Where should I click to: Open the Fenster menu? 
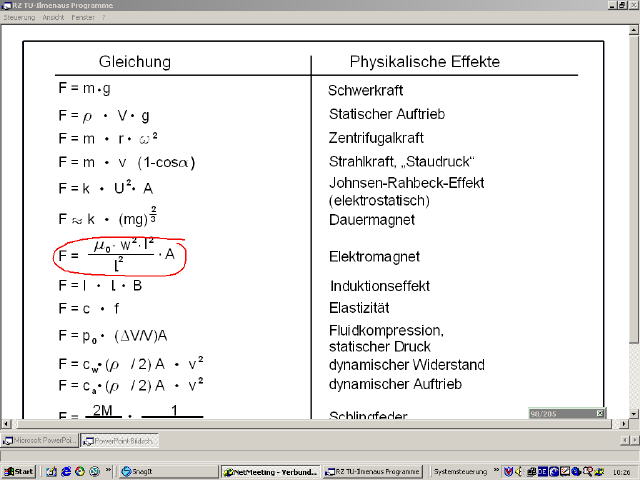tap(84, 18)
